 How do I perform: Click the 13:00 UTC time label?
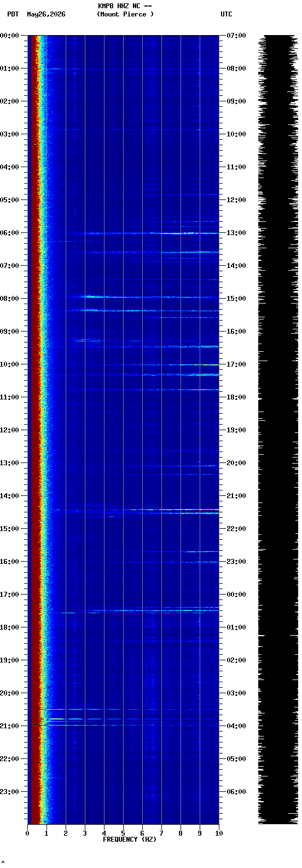pyautogui.click(x=236, y=232)
